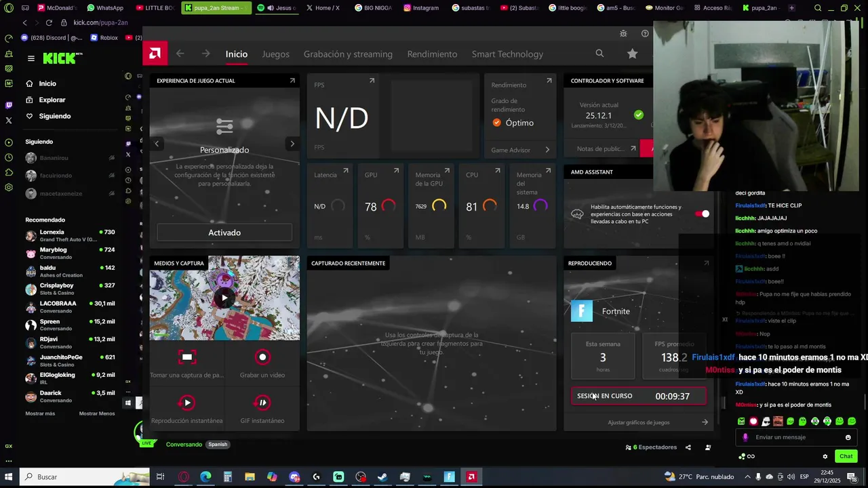Open Microsoft Edge from the taskbar
Image resolution: width=868 pixels, height=488 pixels.
[205, 476]
